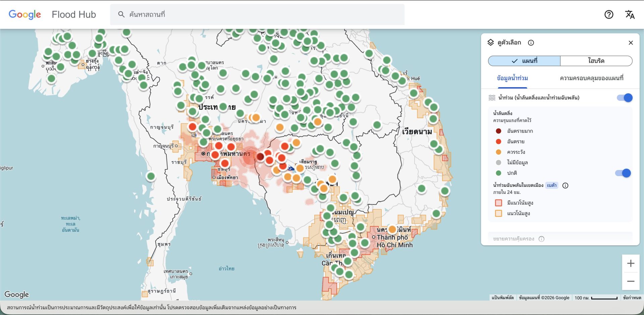Click the dark red อันตรายมาก legend dot

(x=498, y=131)
